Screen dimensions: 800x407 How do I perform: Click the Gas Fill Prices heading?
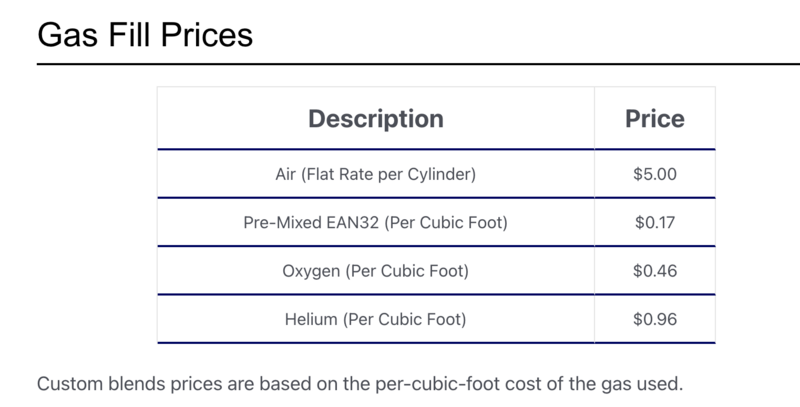145,35
